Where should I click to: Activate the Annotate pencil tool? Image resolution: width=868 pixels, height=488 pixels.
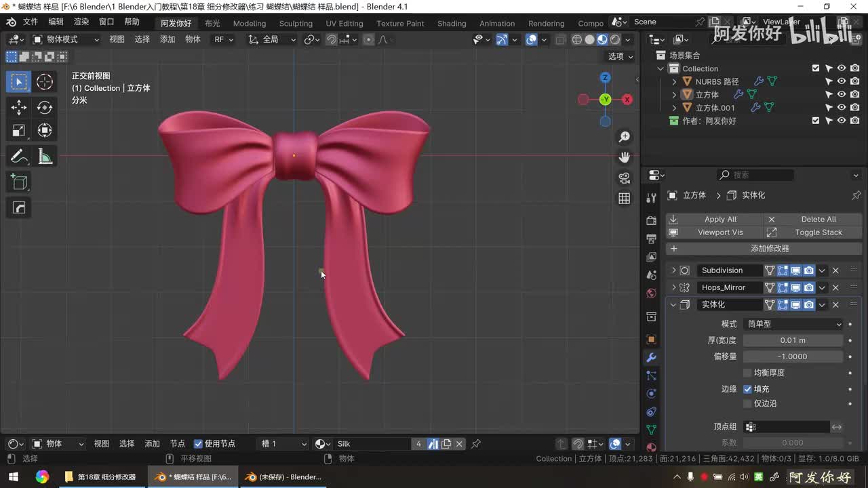pyautogui.click(x=19, y=157)
